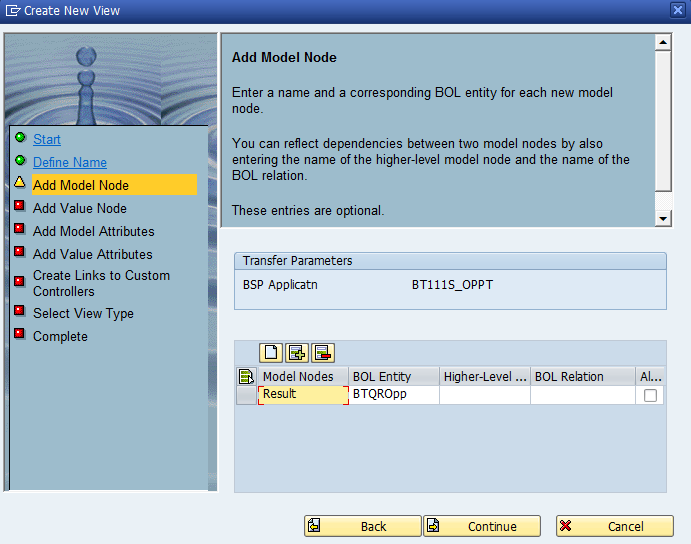691x544 pixels.
Task: Click the green Define Name status icon
Action: click(20, 160)
